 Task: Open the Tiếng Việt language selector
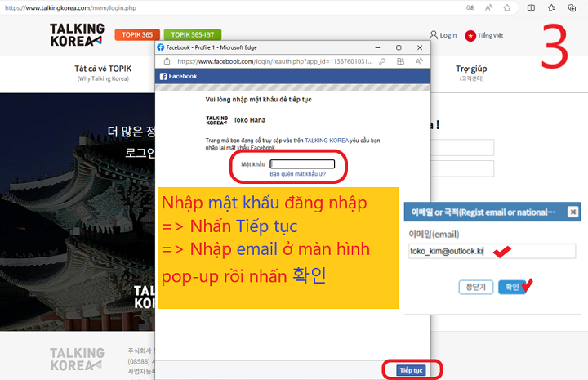(x=491, y=36)
